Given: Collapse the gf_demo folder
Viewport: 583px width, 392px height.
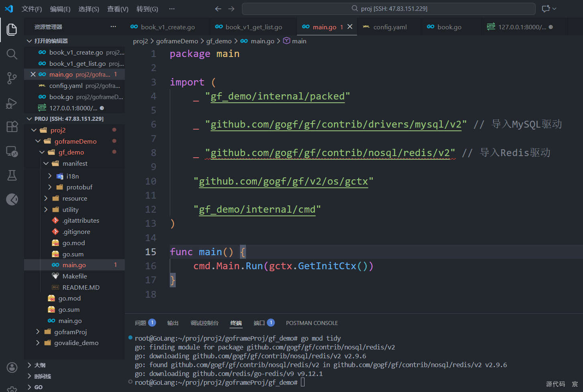Looking at the screenshot, I should (x=42, y=152).
